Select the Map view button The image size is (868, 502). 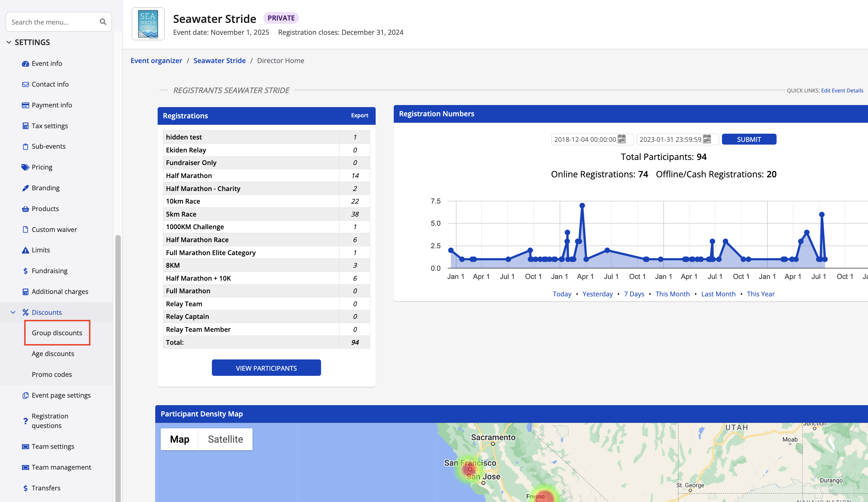click(x=179, y=439)
